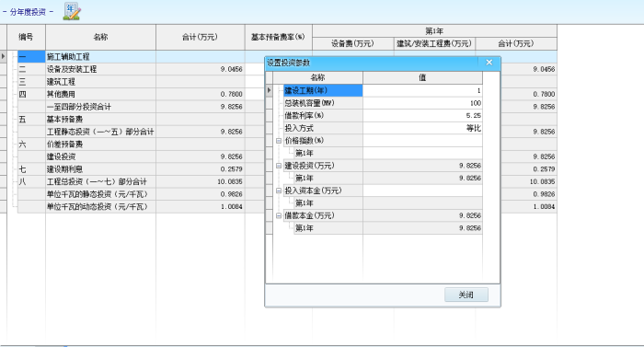
Task: Edit the 建设工期 value field showing 1
Action: coord(422,90)
